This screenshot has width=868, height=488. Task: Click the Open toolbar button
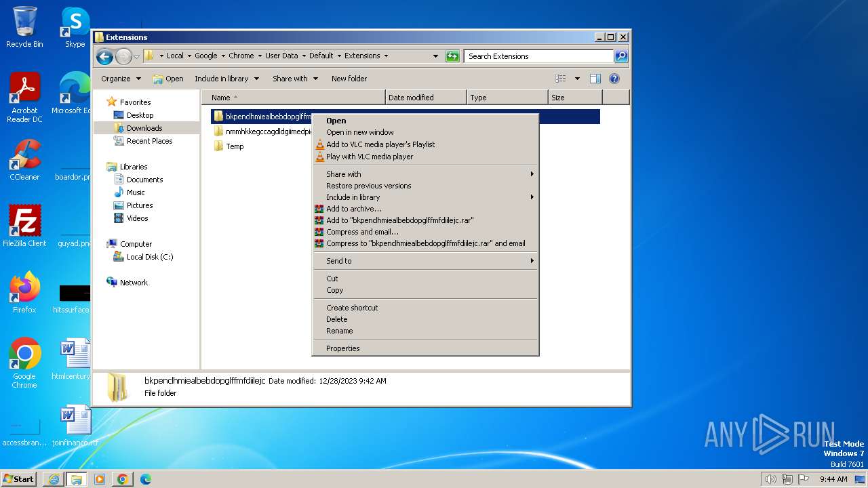click(168, 79)
